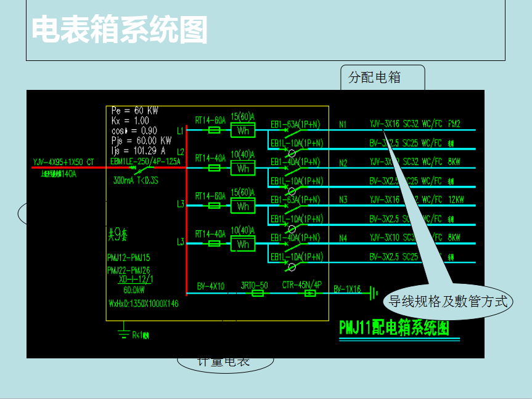Click the circuit number N4

pos(343,238)
